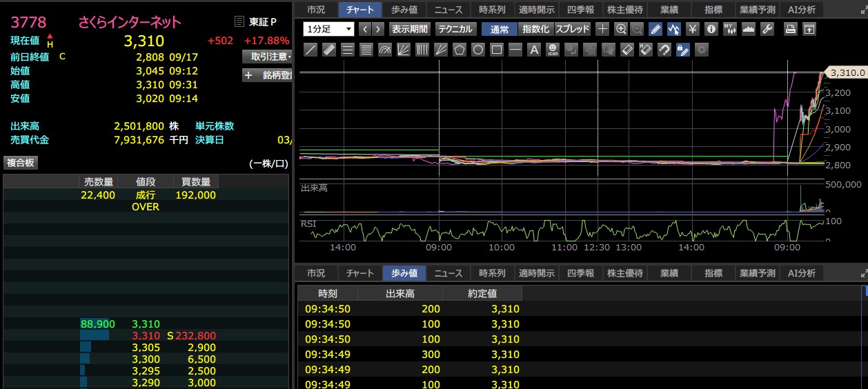
Task: Go to next chart period arrow
Action: (379, 29)
